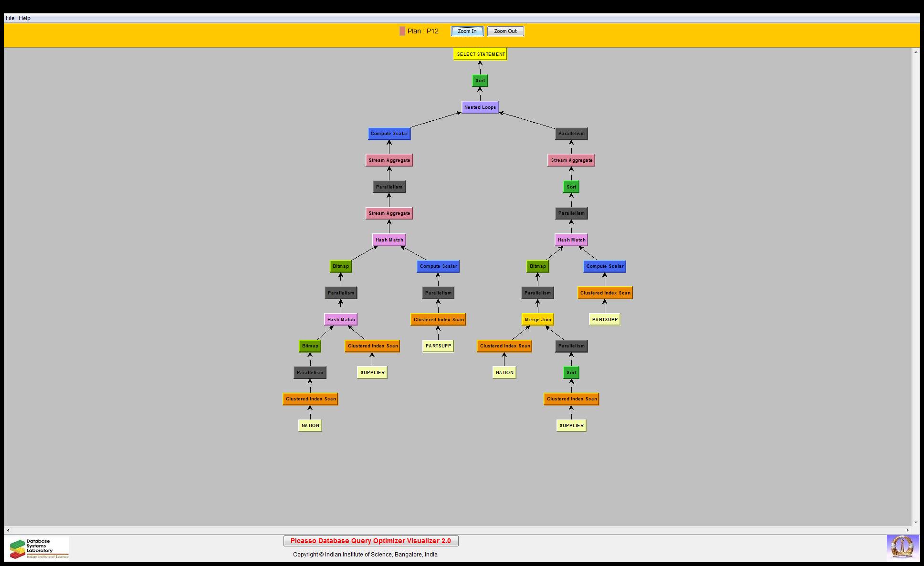
Task: Open the File menu
Action: pyautogui.click(x=10, y=18)
